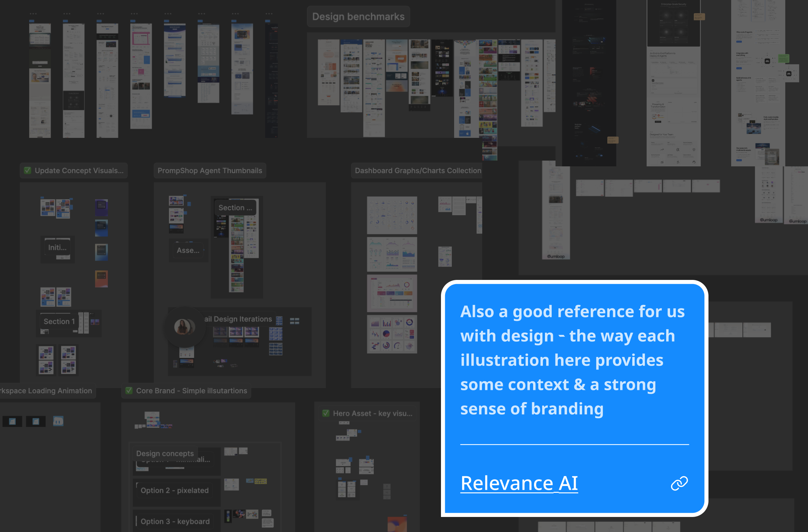Viewport: 808px width, 532px height.
Task: Select the green sticky note
Action: click(784, 58)
